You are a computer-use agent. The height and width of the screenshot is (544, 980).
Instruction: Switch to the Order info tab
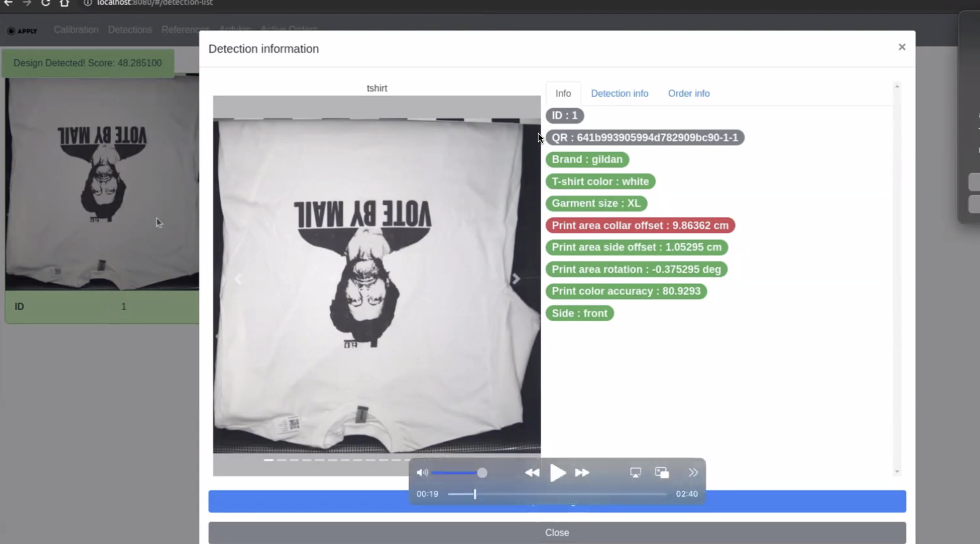tap(689, 93)
